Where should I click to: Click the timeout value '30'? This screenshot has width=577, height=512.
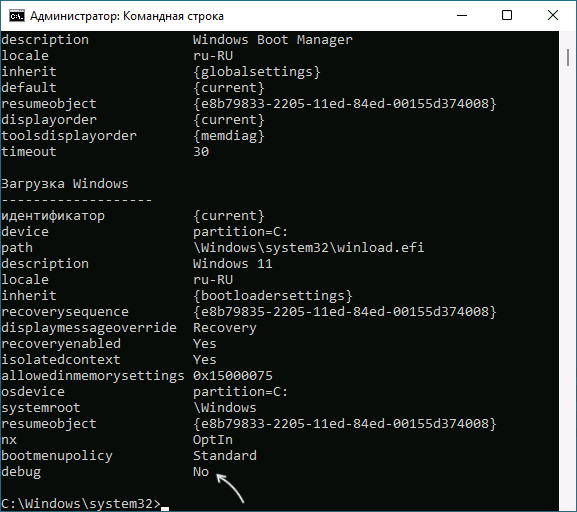pos(201,152)
